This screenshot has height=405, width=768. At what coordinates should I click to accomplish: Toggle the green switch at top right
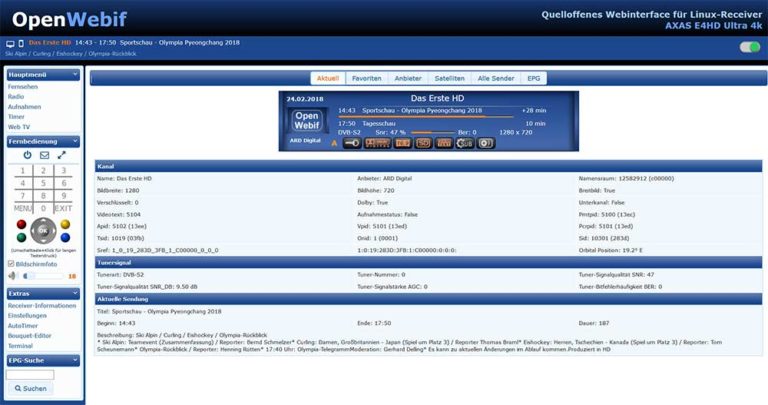pyautogui.click(x=749, y=47)
